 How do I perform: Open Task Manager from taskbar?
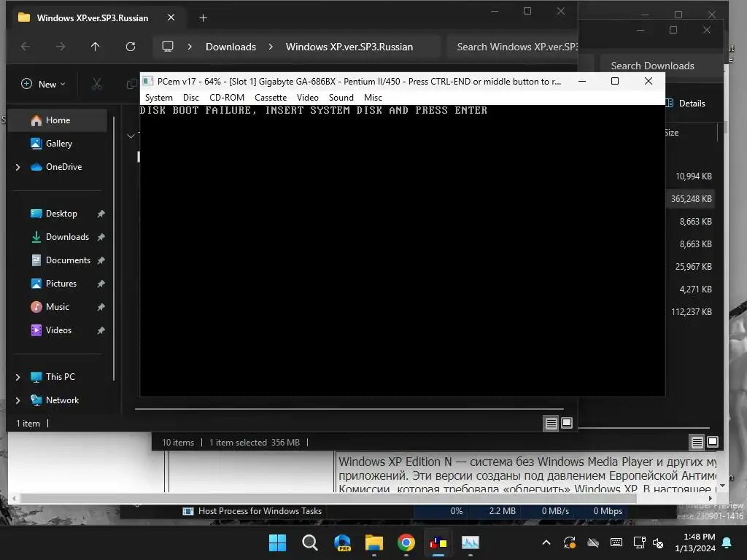coord(471,542)
